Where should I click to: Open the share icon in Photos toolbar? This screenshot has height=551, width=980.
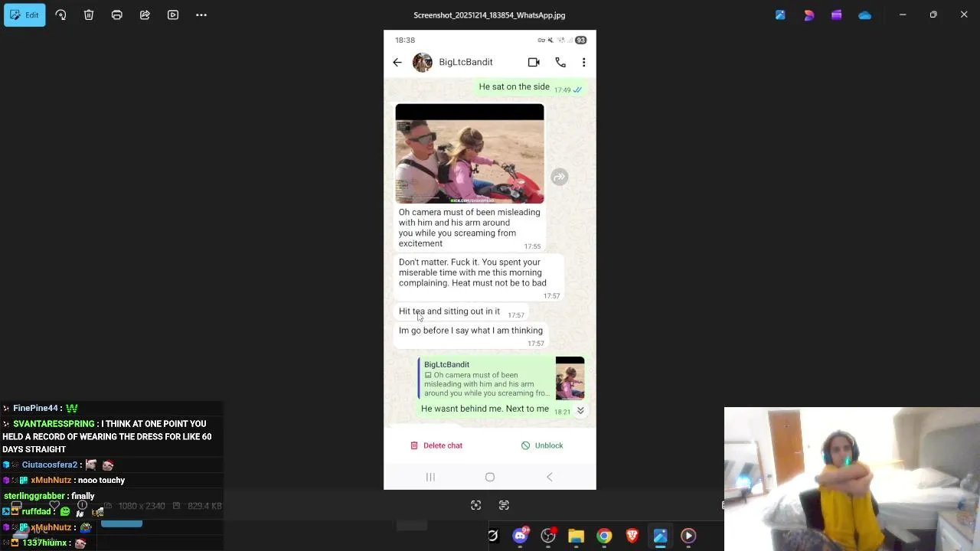coord(145,15)
